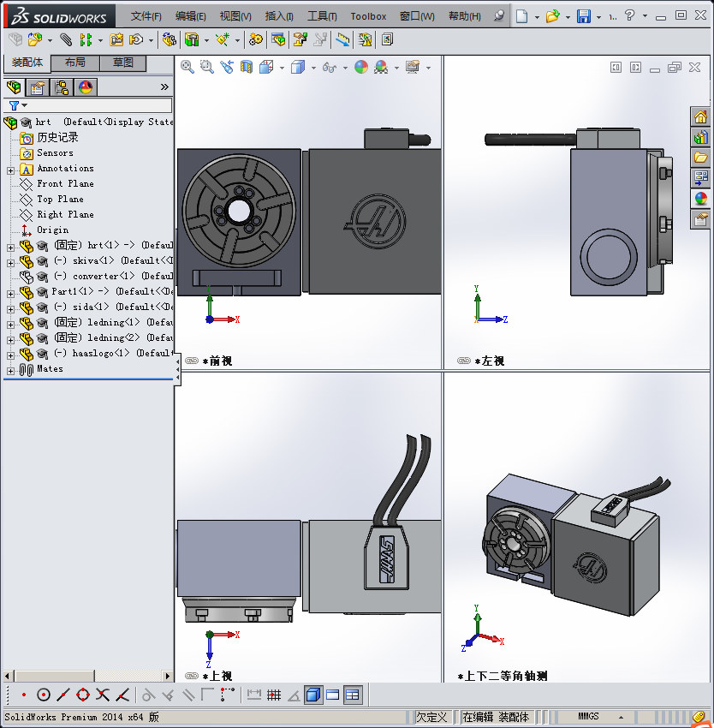The width and height of the screenshot is (714, 728).
Task: Select the point sketch tool icon
Action: coord(24,695)
